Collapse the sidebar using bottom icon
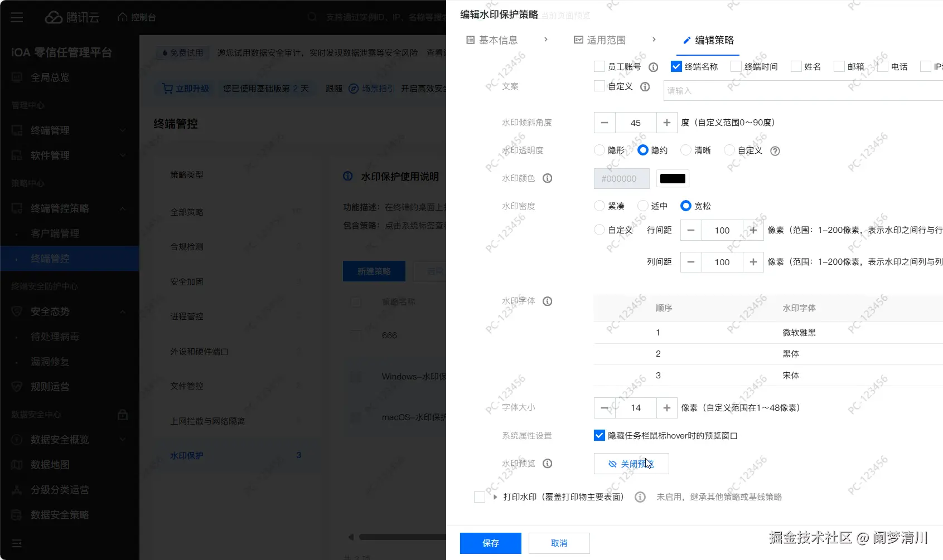943x560 pixels. point(17,543)
